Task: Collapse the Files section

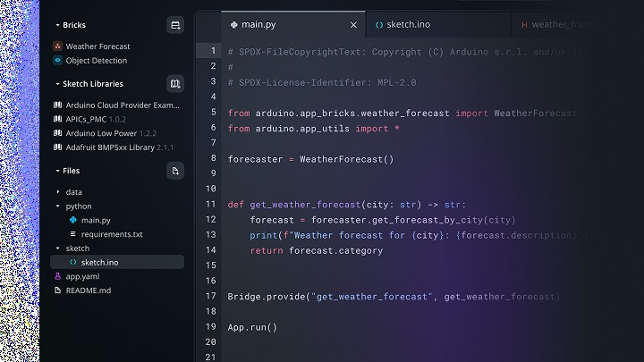Action: click(x=57, y=171)
